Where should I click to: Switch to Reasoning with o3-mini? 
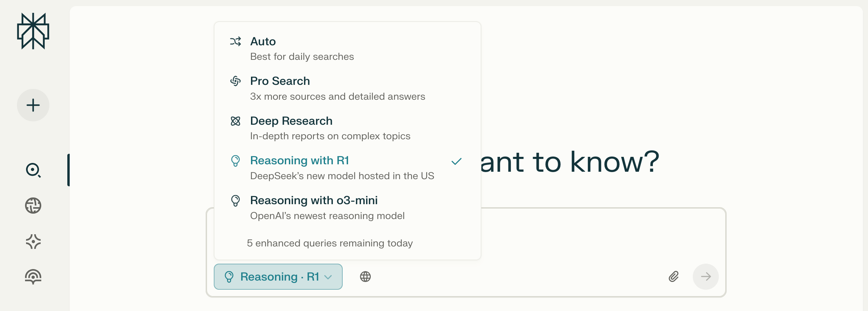pos(347,208)
